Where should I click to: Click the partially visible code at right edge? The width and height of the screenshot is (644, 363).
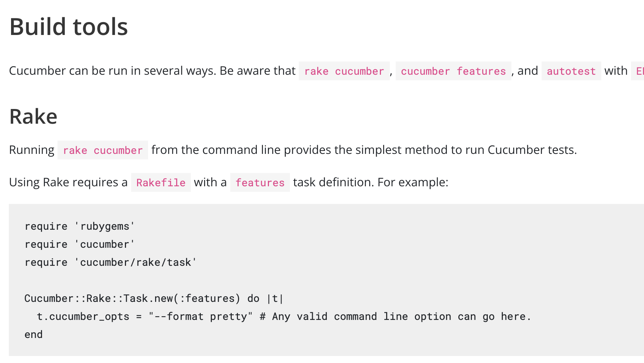tap(638, 71)
